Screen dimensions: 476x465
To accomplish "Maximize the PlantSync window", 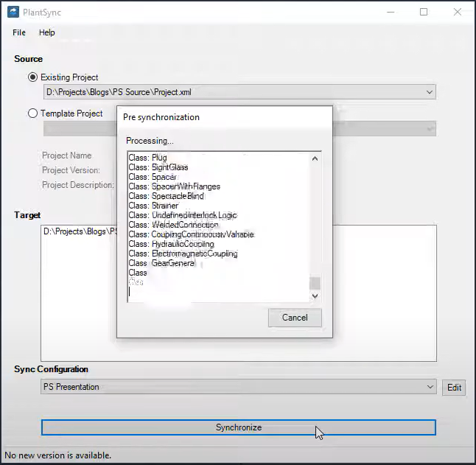I will pyautogui.click(x=424, y=12).
